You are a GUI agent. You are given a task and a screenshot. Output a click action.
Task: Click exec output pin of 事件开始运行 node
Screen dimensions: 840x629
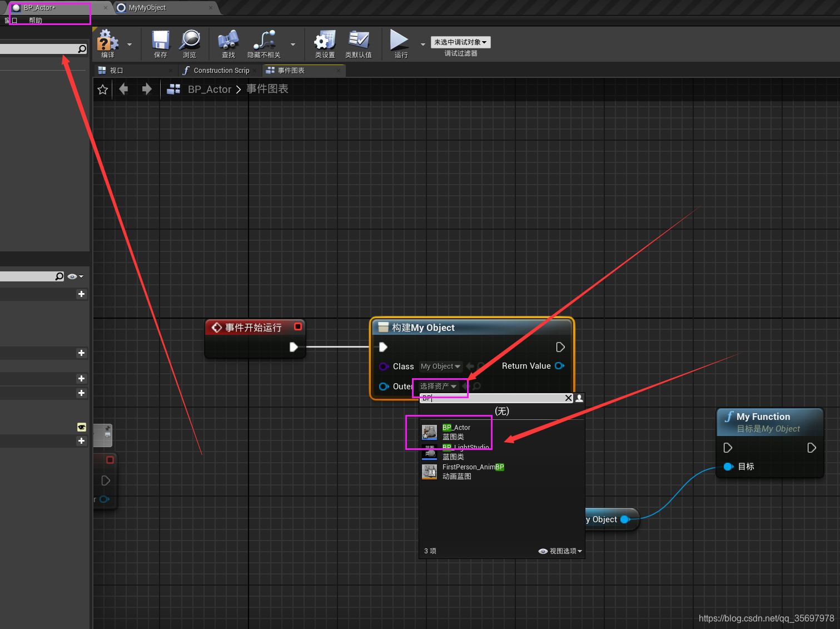point(294,347)
